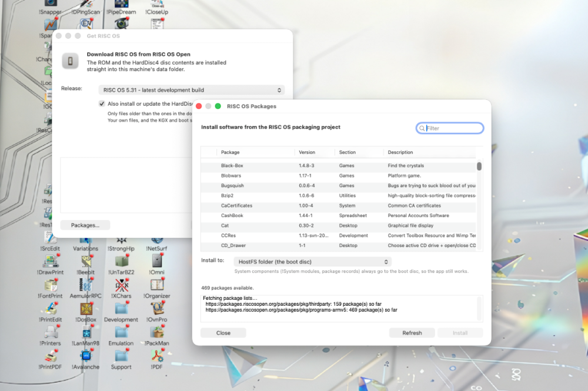Open the Development folder
This screenshot has height=391, width=588.
121,309
